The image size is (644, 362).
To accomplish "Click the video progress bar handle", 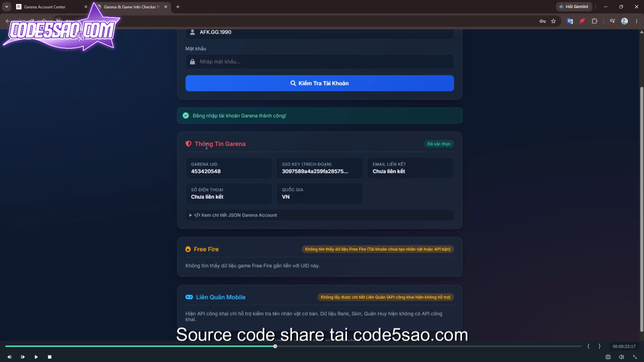I will pos(275,346).
